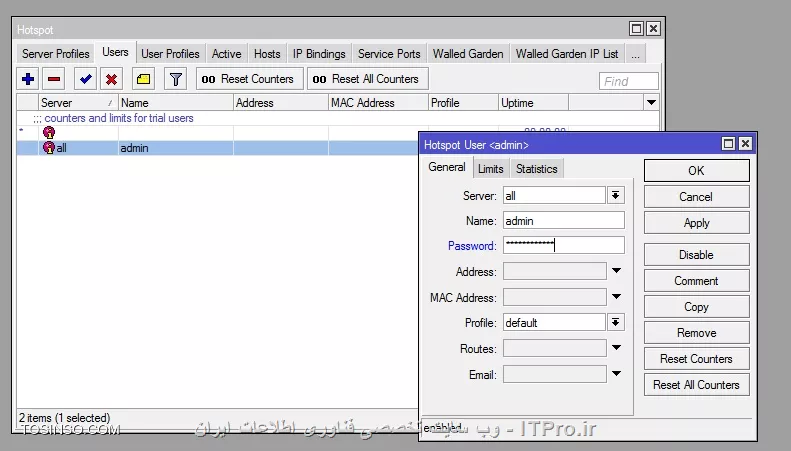Sort by the Server column header
This screenshot has width=791, height=451.
pos(78,102)
